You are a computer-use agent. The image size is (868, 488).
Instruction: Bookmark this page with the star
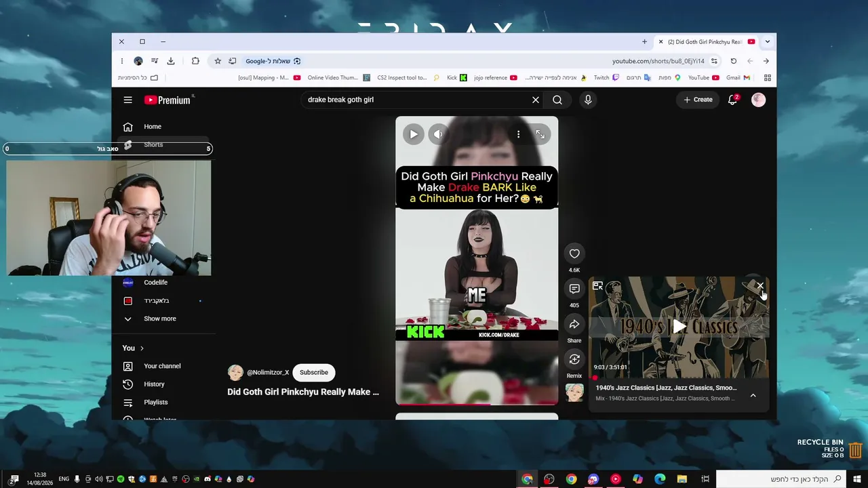click(x=218, y=61)
